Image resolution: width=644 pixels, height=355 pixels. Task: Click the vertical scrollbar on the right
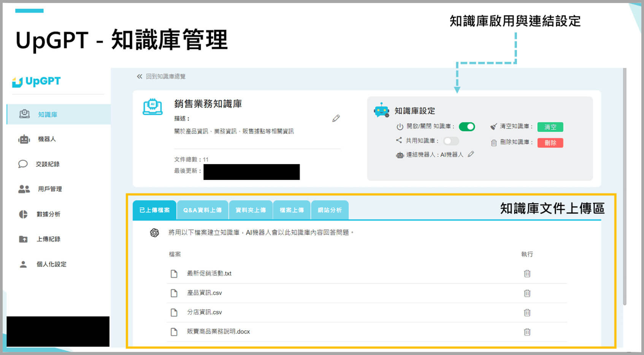pos(625,186)
